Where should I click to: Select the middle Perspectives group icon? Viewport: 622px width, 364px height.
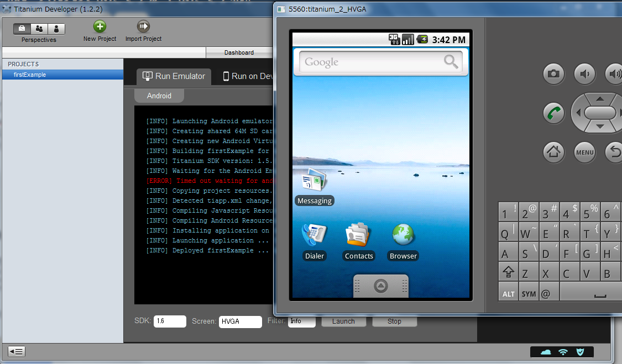pyautogui.click(x=39, y=29)
